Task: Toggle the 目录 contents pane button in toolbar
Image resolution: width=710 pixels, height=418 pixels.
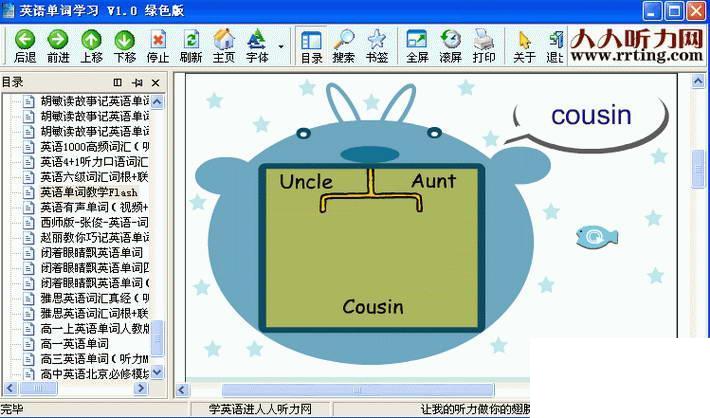Action: tap(312, 46)
